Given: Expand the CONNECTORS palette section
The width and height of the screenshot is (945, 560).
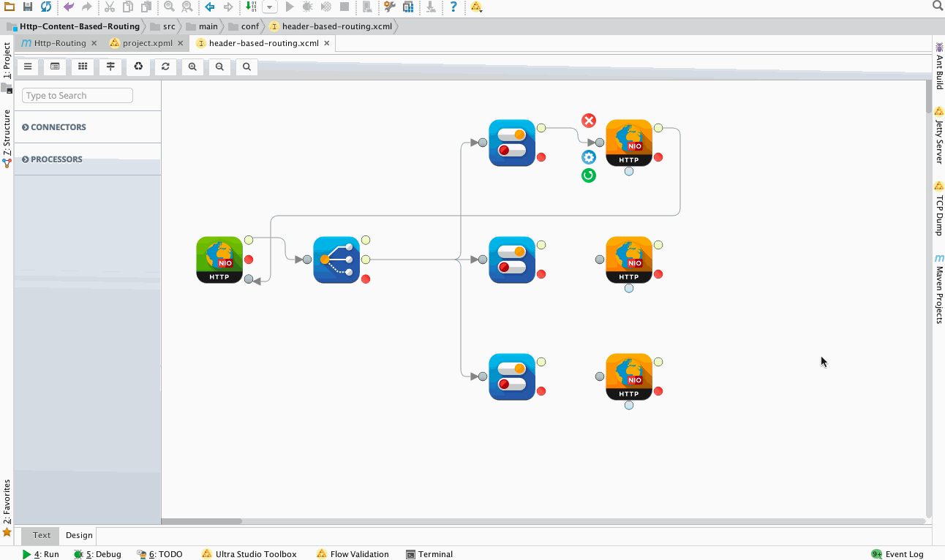Looking at the screenshot, I should point(54,127).
